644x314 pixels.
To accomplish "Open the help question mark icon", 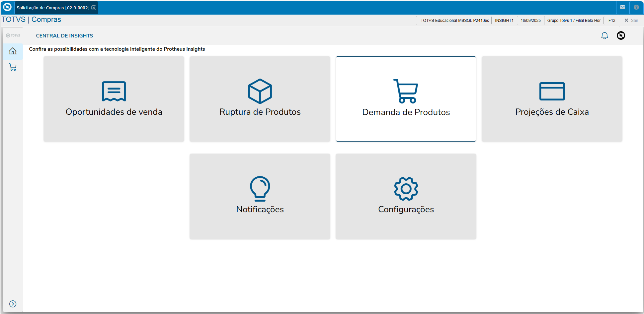I will [636, 7].
